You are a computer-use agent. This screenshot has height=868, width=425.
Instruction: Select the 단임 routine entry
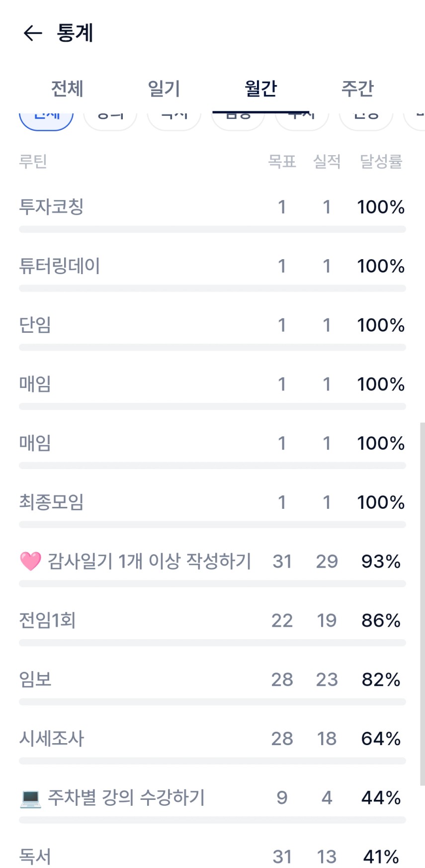pos(35,325)
